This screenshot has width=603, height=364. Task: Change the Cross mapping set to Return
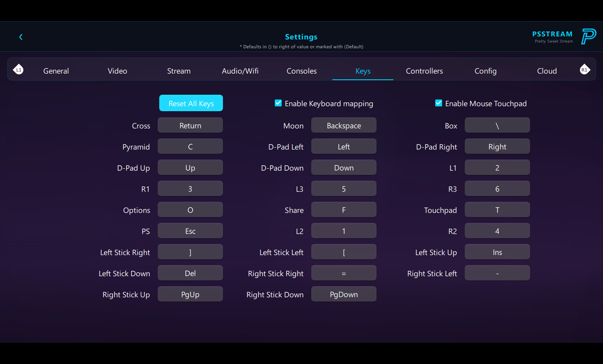tap(190, 125)
